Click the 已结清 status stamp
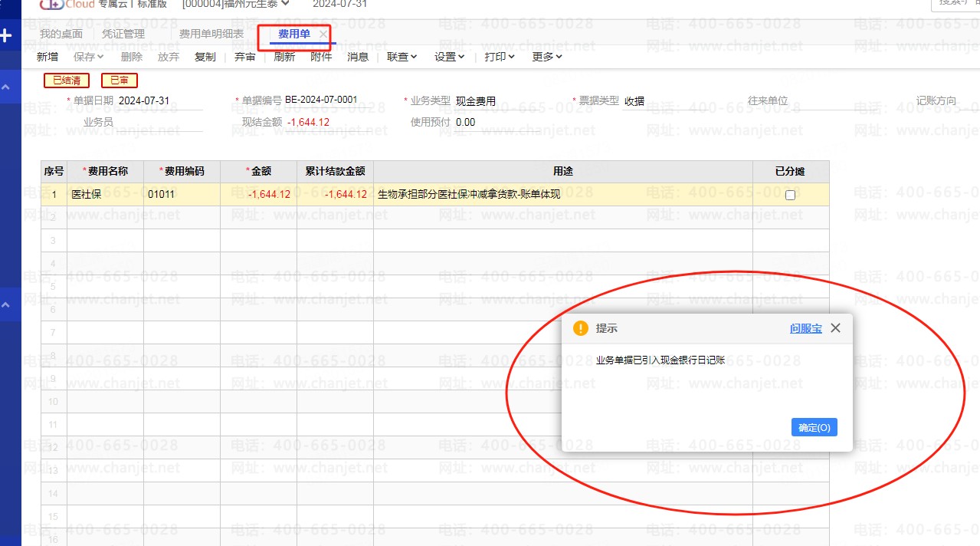The width and height of the screenshot is (980, 546). [67, 81]
